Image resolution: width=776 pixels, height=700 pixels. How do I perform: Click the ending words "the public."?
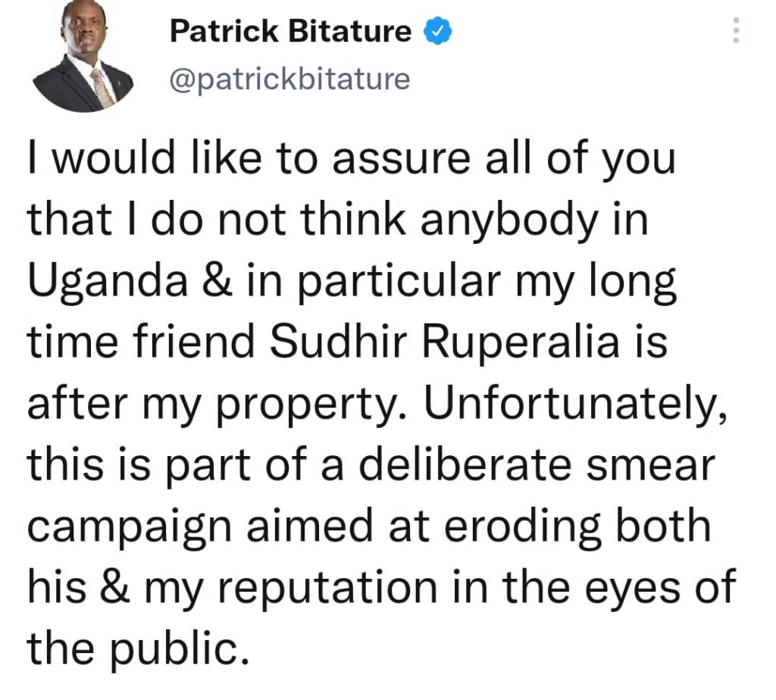tap(138, 646)
